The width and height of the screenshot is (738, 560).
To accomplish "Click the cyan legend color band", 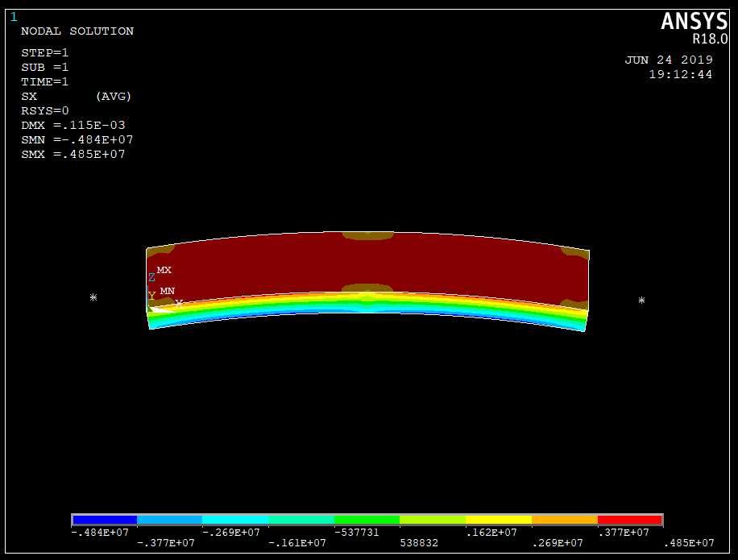I will coord(235,520).
